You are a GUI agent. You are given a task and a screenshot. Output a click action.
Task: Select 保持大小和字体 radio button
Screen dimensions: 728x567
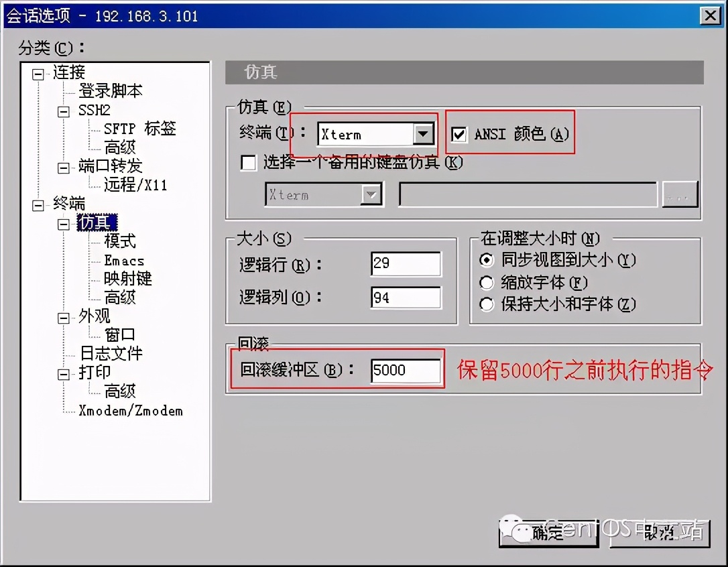[487, 304]
